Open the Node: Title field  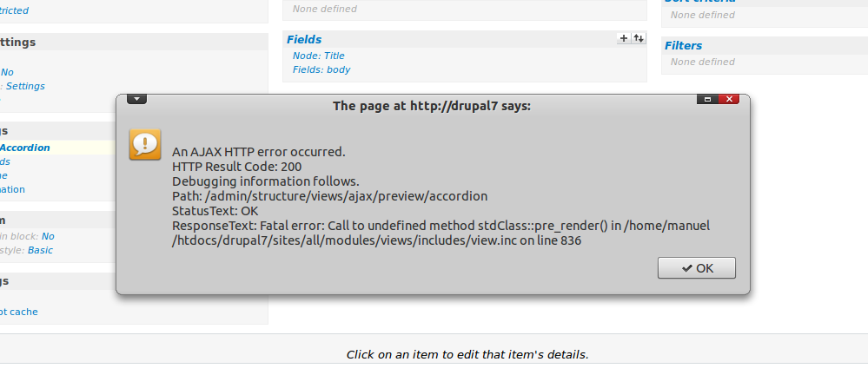[318, 56]
